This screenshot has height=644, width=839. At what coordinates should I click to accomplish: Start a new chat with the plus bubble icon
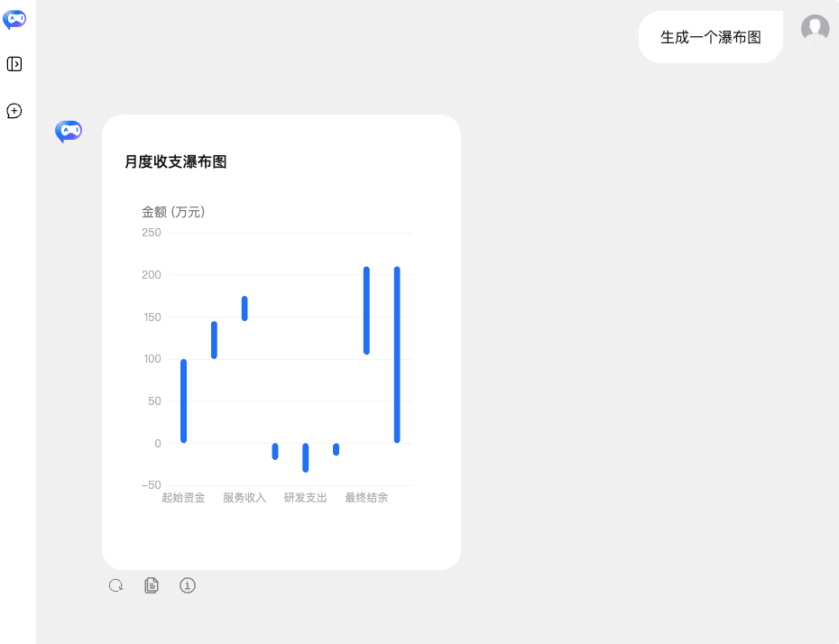14,111
